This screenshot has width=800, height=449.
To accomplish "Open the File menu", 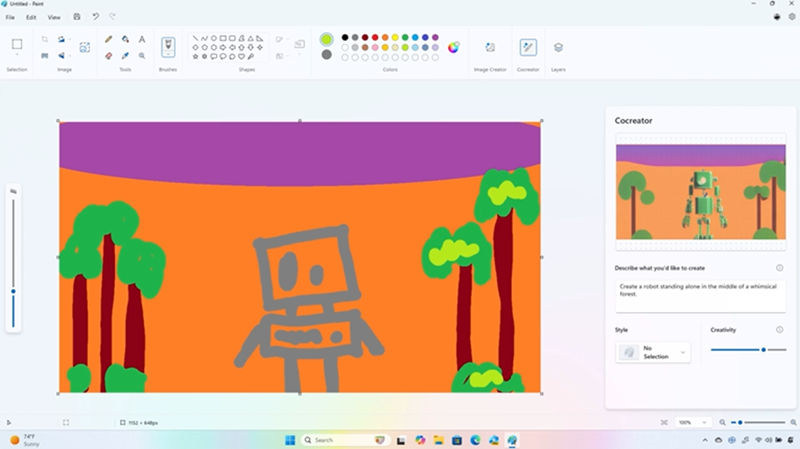I will [10, 17].
